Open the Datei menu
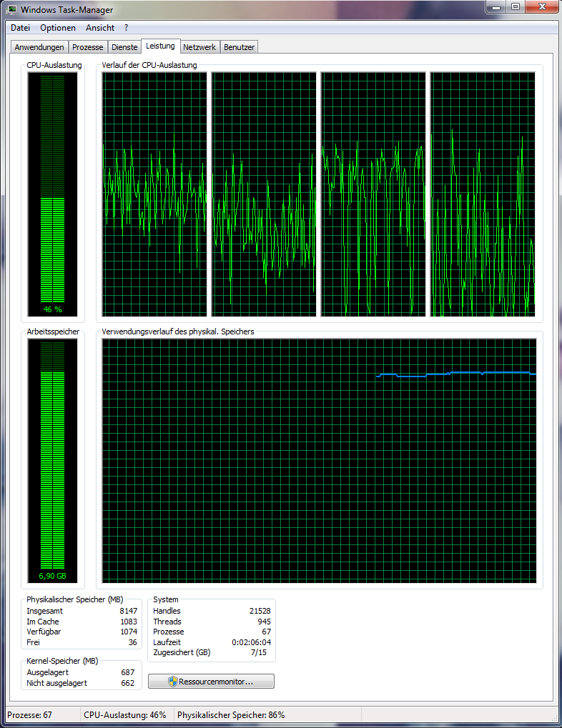 tap(21, 28)
